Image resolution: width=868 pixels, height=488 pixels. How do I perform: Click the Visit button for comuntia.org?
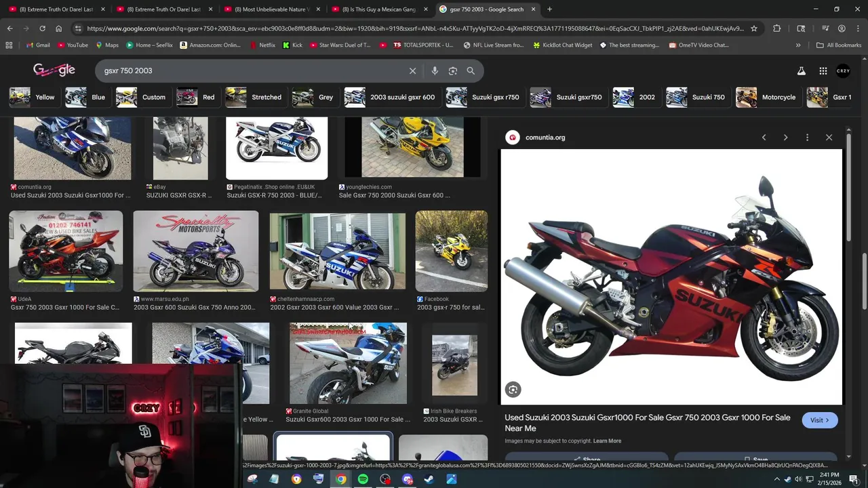coord(820,420)
